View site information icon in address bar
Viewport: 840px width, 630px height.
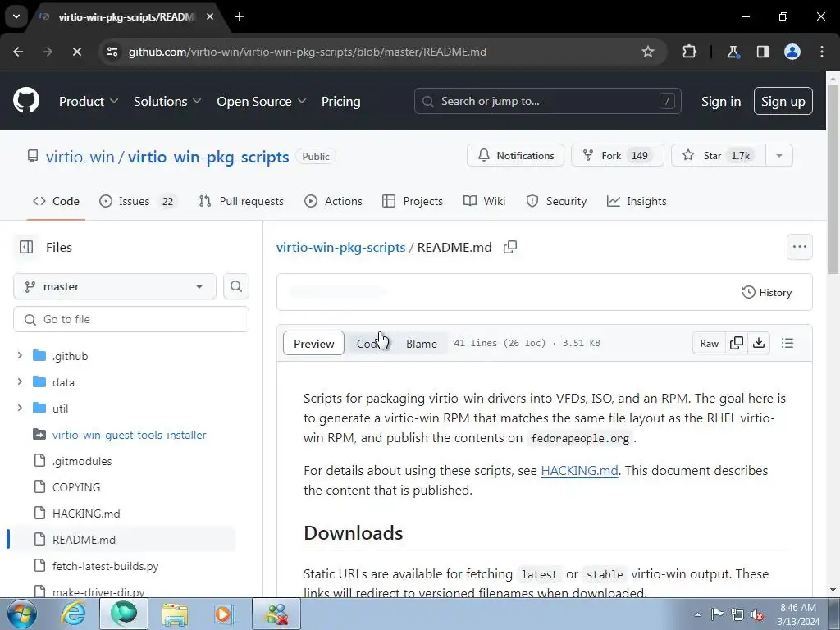[x=112, y=52]
